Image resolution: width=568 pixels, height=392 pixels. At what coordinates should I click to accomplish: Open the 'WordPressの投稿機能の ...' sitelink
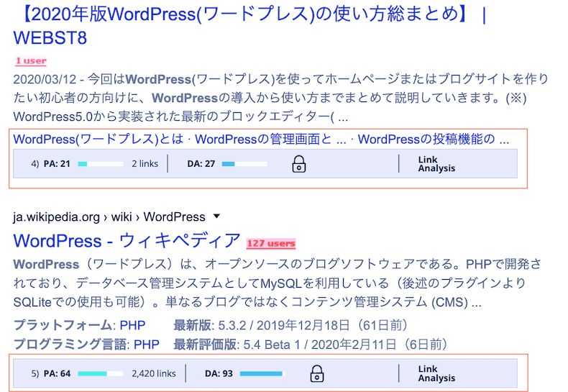[x=434, y=139]
